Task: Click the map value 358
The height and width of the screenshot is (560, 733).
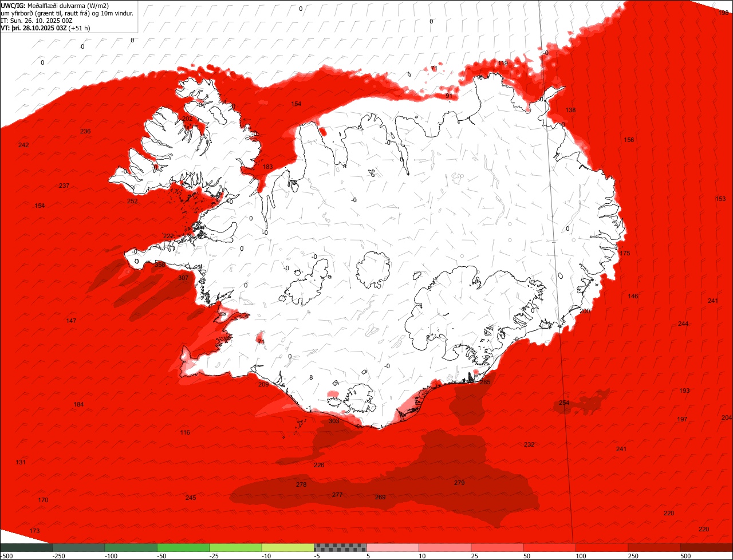Action: pos(160,265)
